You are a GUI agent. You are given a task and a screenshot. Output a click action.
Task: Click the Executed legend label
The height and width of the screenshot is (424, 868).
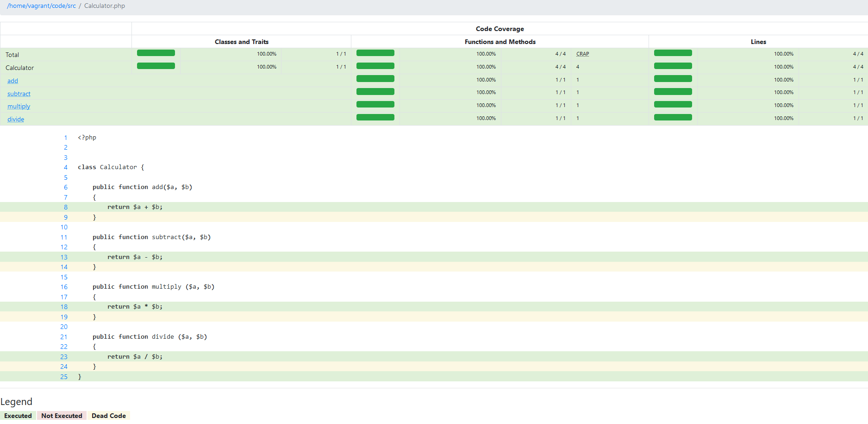(x=18, y=416)
